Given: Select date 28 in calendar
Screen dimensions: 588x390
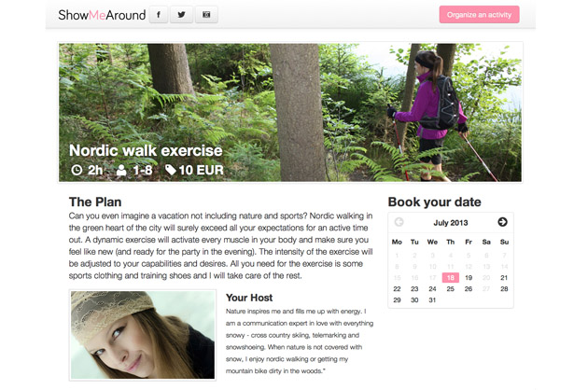Looking at the screenshot, I should [x=504, y=288].
